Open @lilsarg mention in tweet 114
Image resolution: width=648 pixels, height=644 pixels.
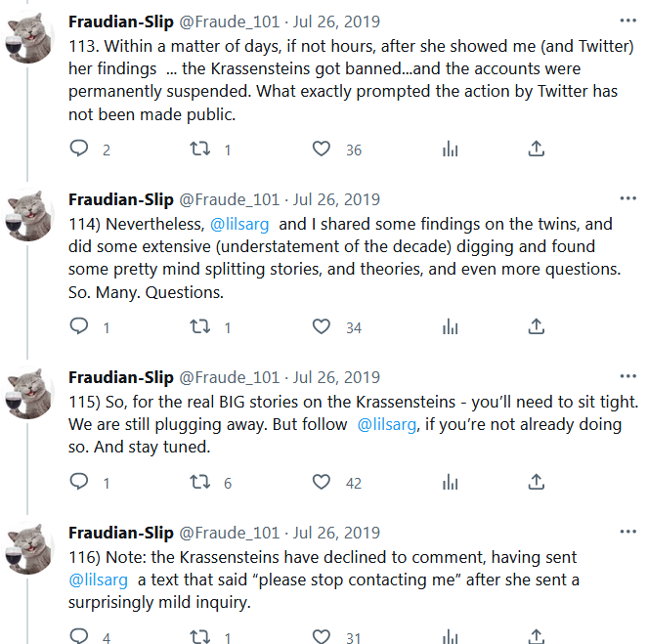[x=239, y=224]
